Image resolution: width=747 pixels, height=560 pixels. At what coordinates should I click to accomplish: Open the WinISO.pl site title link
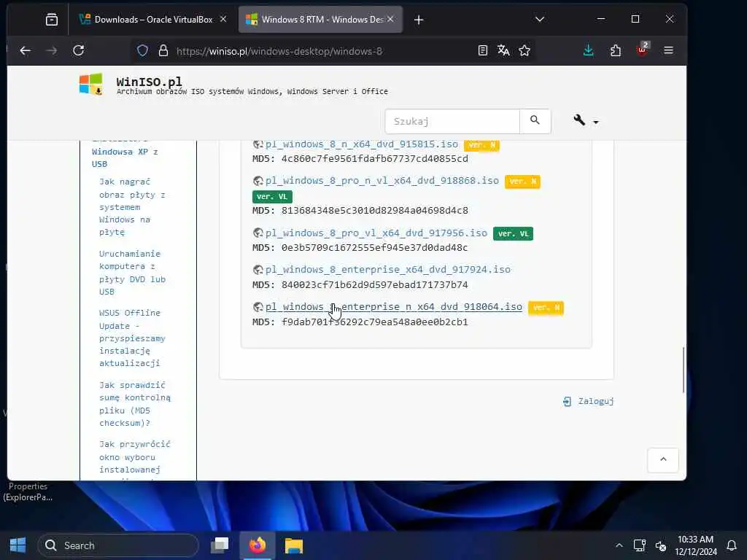tap(149, 81)
